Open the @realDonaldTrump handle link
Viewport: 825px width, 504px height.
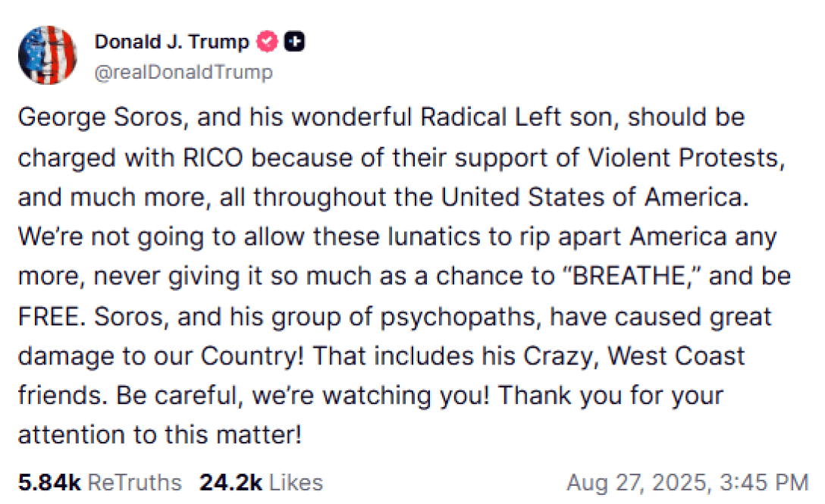click(184, 73)
